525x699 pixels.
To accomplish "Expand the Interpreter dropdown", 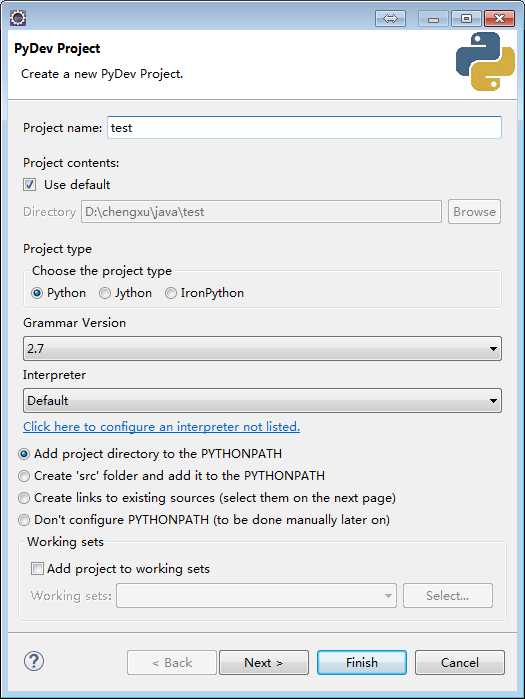I will click(x=262, y=400).
